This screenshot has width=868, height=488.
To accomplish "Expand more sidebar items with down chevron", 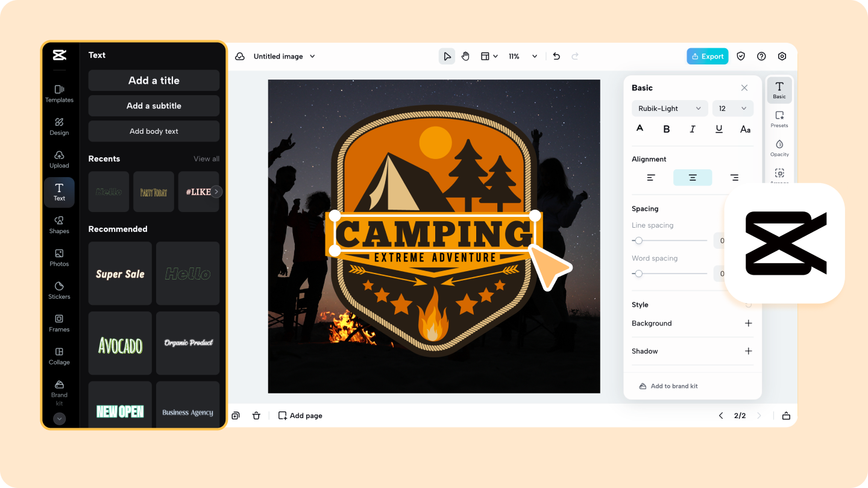I will [59, 419].
